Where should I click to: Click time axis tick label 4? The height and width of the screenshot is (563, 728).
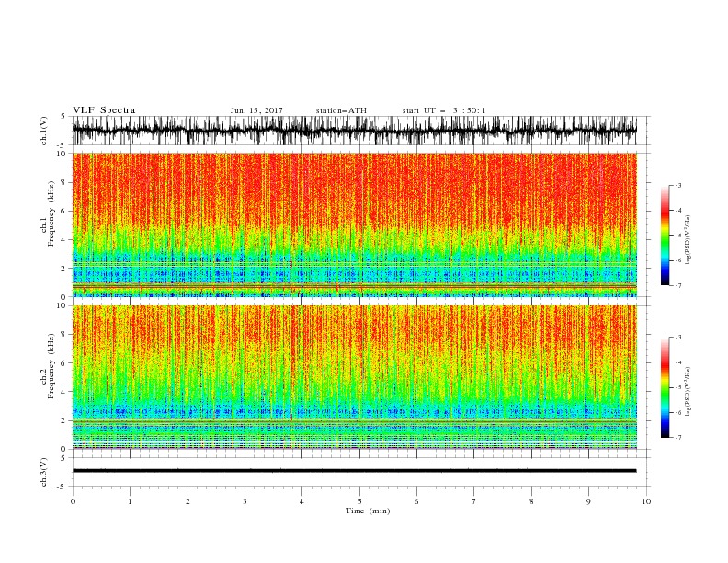click(301, 501)
